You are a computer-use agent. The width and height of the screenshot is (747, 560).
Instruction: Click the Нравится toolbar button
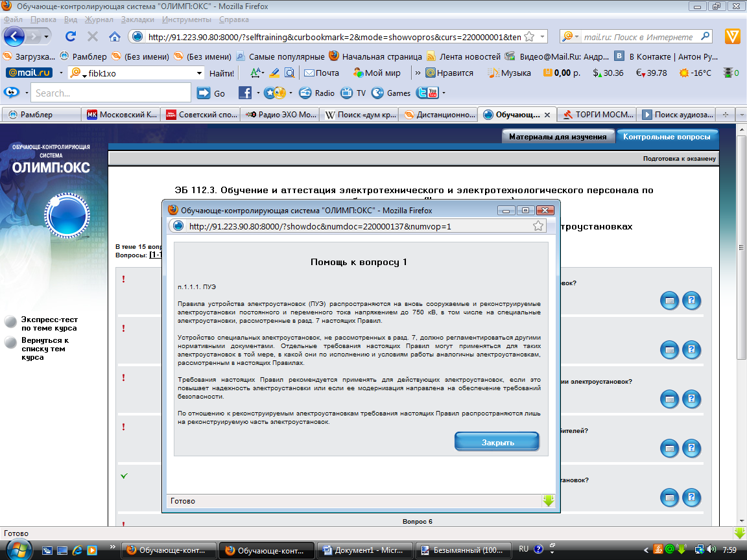tap(449, 73)
